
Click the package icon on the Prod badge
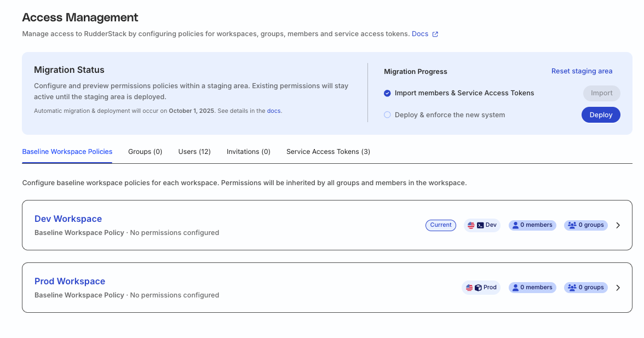click(478, 287)
